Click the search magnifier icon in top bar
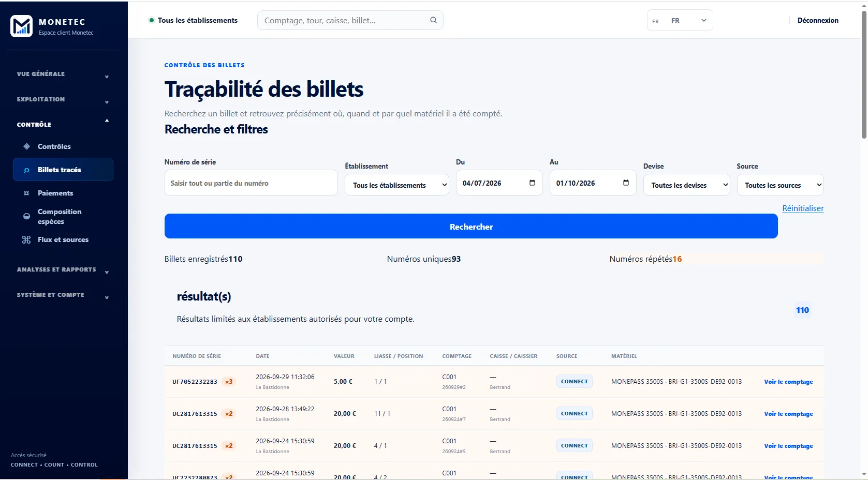Viewport: 868px width, 480px height. pos(433,20)
